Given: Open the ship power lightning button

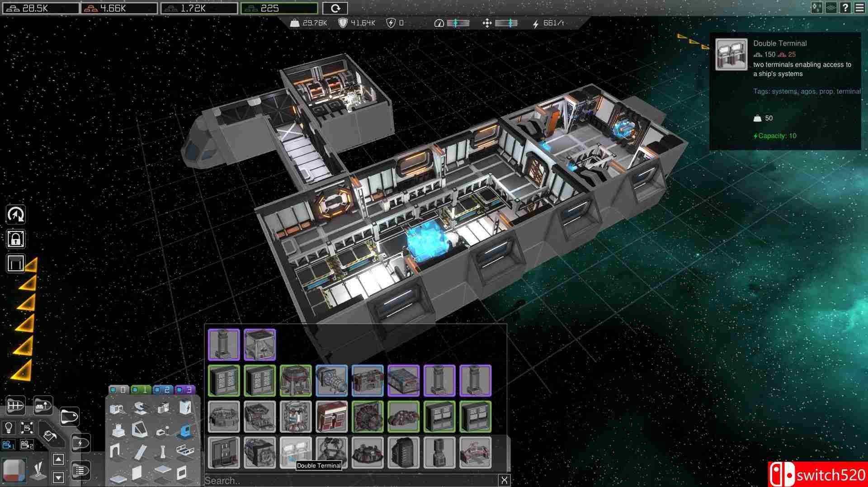Looking at the screenshot, I should click(80, 443).
